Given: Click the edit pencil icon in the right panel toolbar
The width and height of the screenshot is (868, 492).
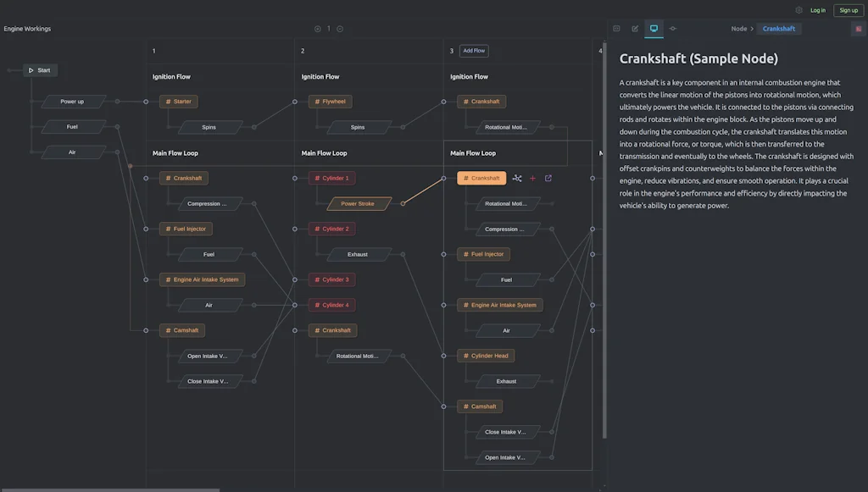Looking at the screenshot, I should [x=634, y=28].
